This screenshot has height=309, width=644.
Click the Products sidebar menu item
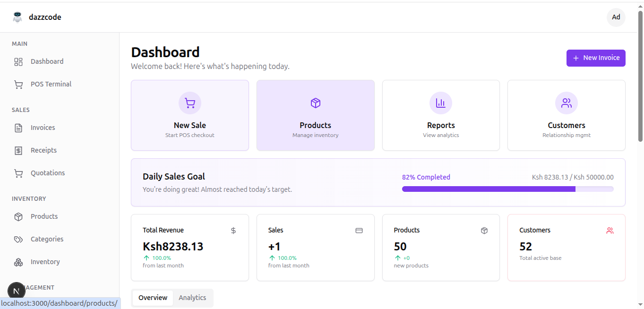click(45, 216)
